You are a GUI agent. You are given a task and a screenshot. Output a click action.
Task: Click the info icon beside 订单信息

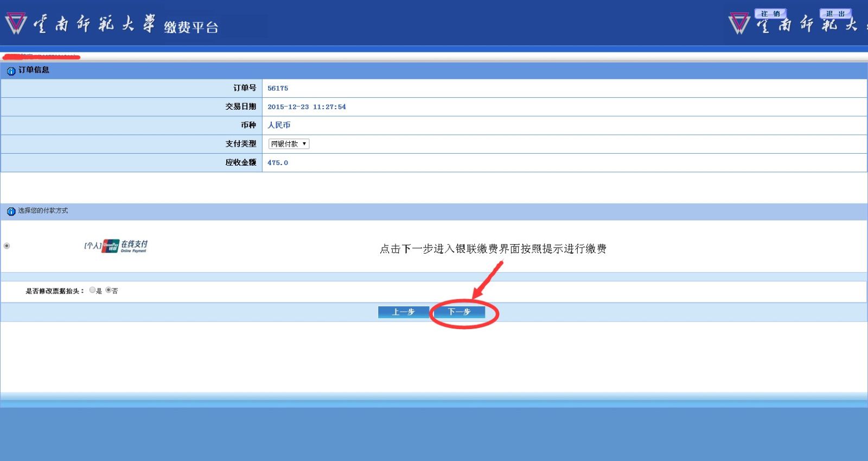click(11, 71)
